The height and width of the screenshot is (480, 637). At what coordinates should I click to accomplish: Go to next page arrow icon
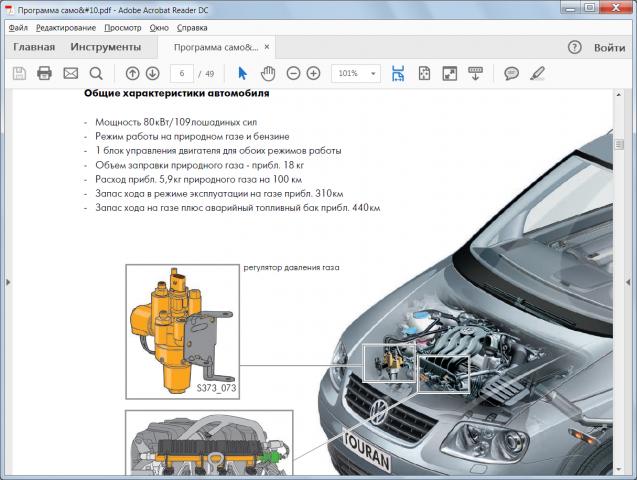(153, 74)
